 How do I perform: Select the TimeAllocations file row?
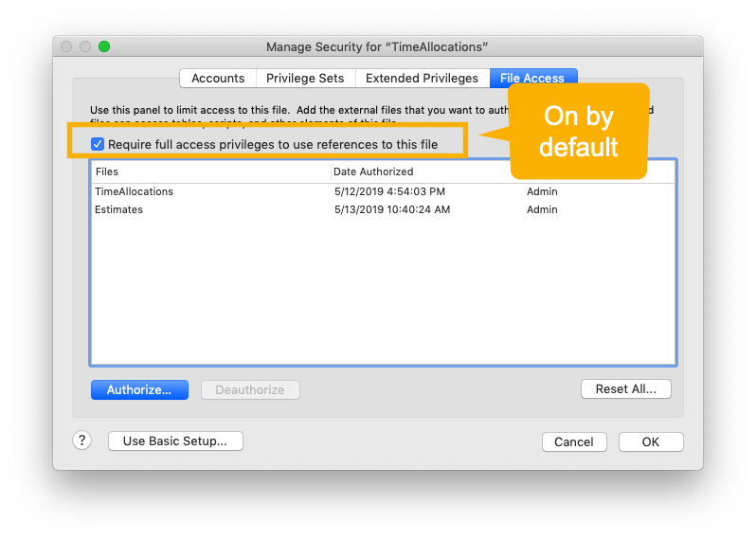[x=384, y=191]
